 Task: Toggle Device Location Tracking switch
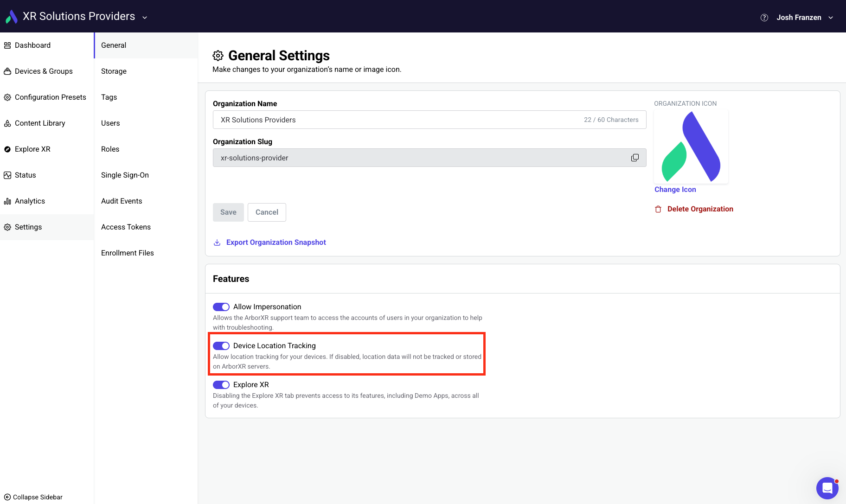(221, 346)
